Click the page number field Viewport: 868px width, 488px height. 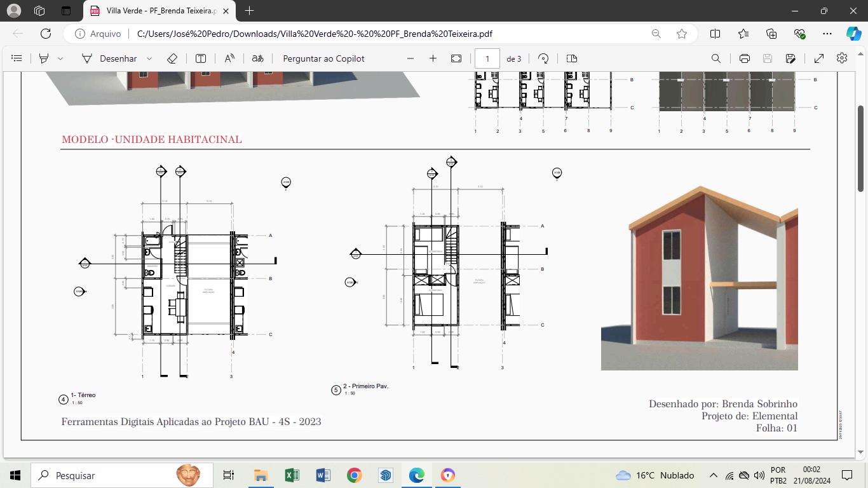(x=487, y=58)
